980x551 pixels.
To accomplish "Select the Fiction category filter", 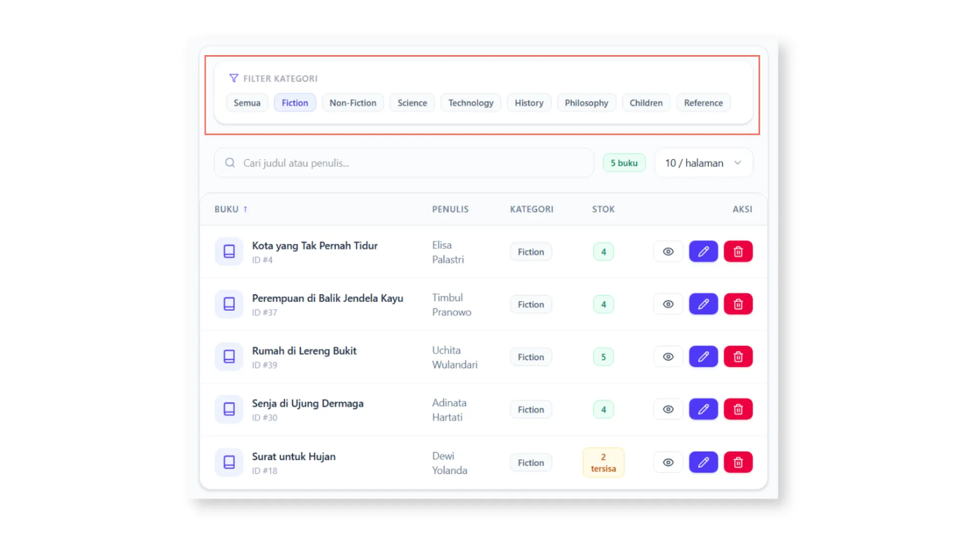I will click(x=295, y=103).
